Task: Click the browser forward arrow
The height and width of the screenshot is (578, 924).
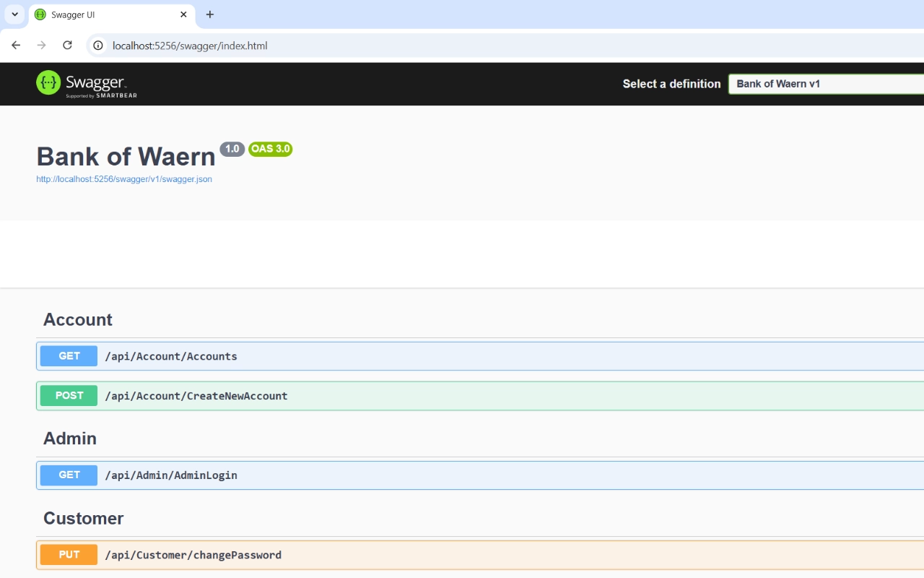Action: point(42,46)
